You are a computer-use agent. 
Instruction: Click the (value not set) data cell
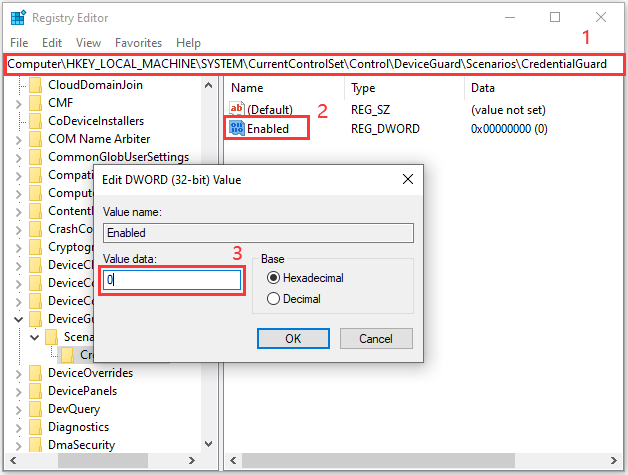click(x=508, y=109)
